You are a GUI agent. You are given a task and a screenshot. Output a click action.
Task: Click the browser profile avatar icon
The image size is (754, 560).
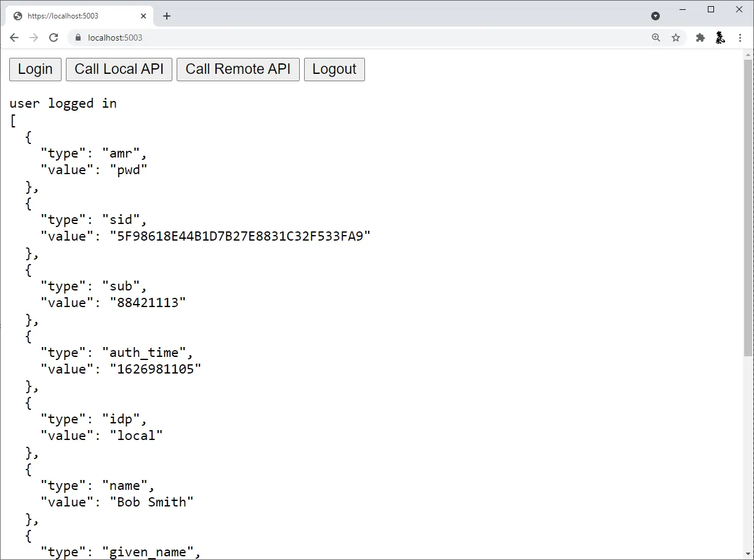point(720,38)
